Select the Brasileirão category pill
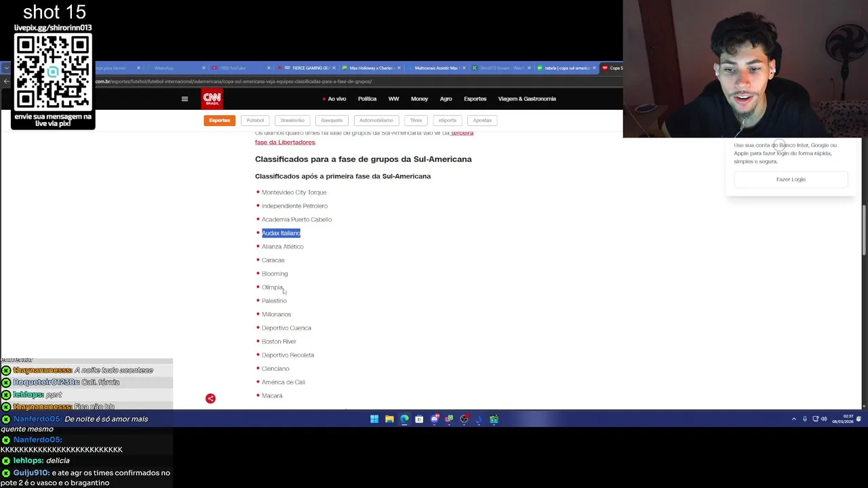Screen dimensions: 868x488 click(292, 121)
